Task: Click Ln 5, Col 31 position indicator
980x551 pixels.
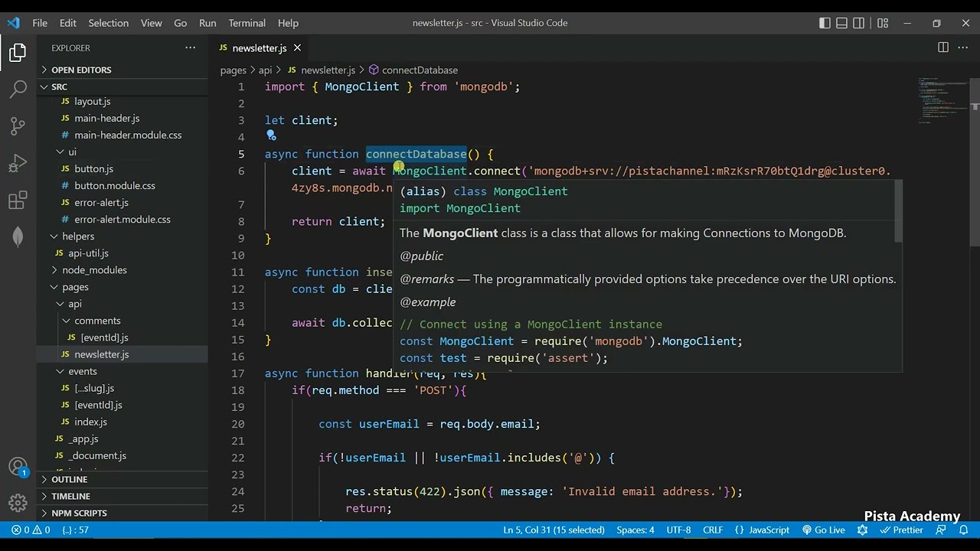Action: pos(554,530)
